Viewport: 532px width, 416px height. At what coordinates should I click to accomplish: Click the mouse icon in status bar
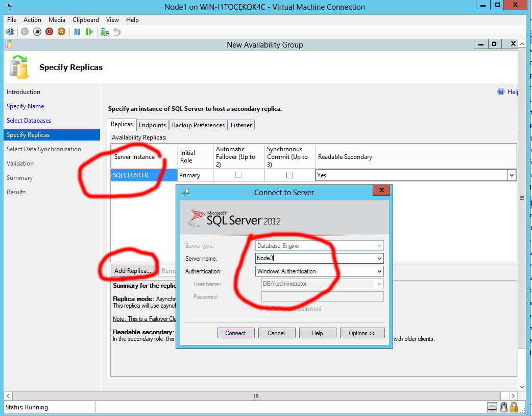504,407
